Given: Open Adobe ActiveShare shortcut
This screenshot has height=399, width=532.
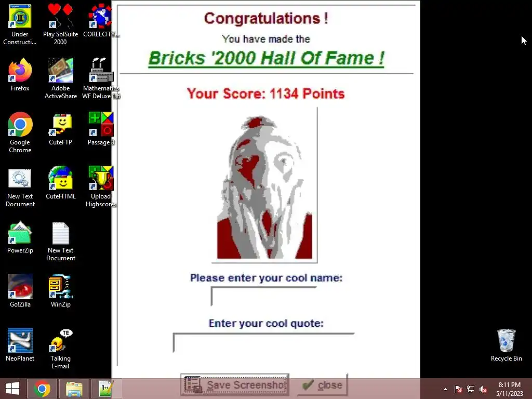Looking at the screenshot, I should tap(60, 79).
